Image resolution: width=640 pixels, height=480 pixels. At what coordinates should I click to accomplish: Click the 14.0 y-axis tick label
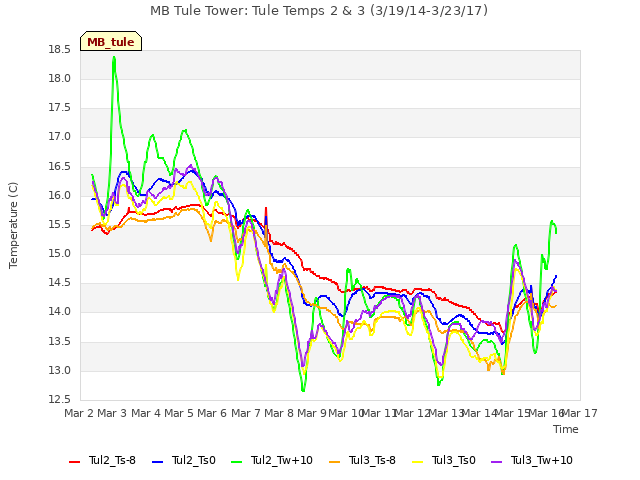click(60, 312)
